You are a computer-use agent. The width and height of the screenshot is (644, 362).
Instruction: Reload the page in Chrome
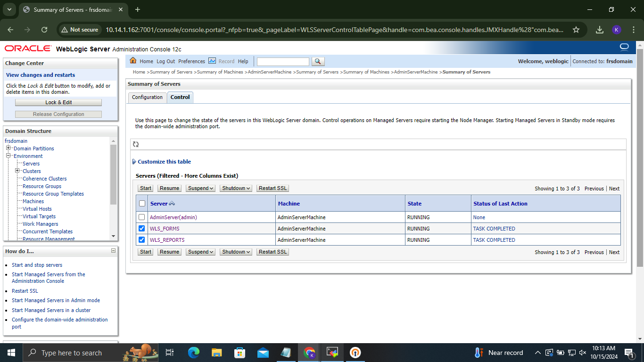click(44, 30)
